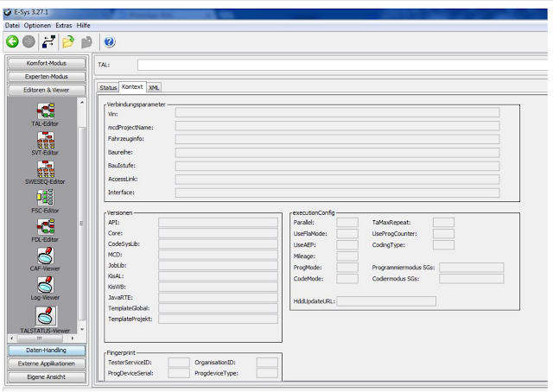Click the Mileage field
The width and height of the screenshot is (553, 392).
pyautogui.click(x=347, y=256)
